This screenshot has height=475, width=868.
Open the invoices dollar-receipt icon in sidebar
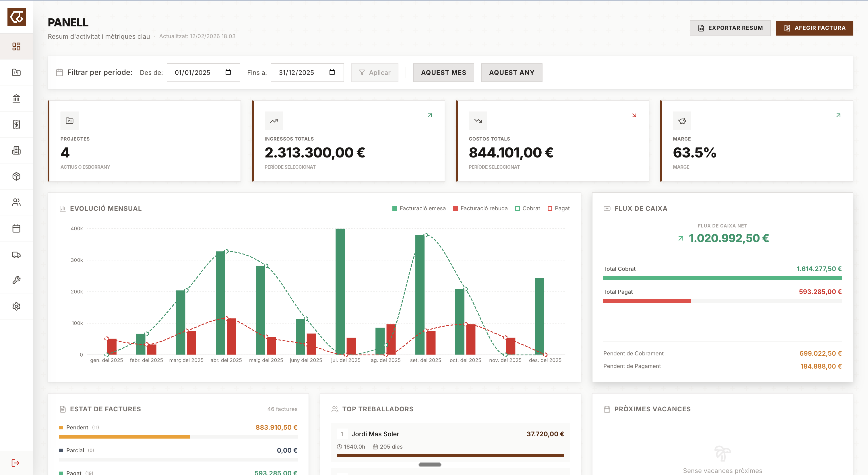(16, 124)
